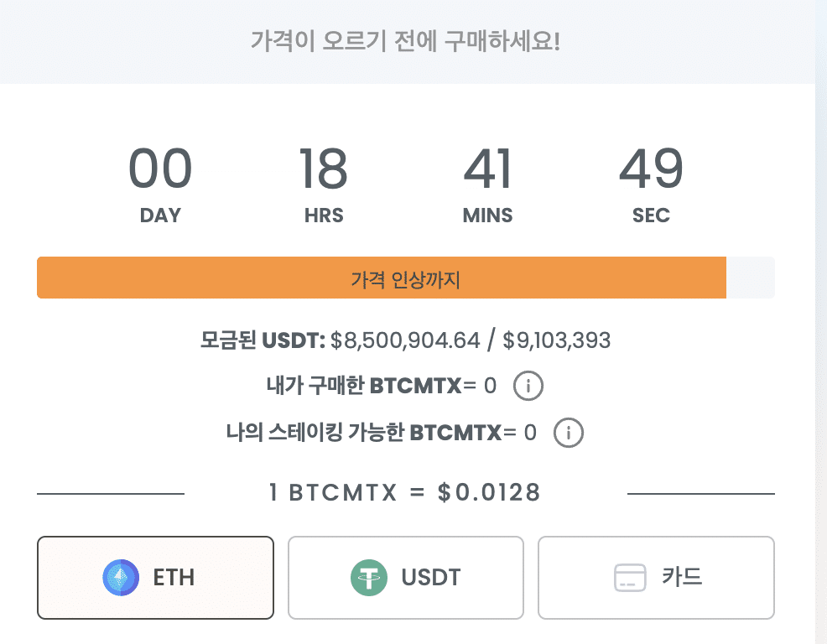Open the info icon beside stakeable BTCMTX amount
The image size is (827, 644).
(568, 433)
